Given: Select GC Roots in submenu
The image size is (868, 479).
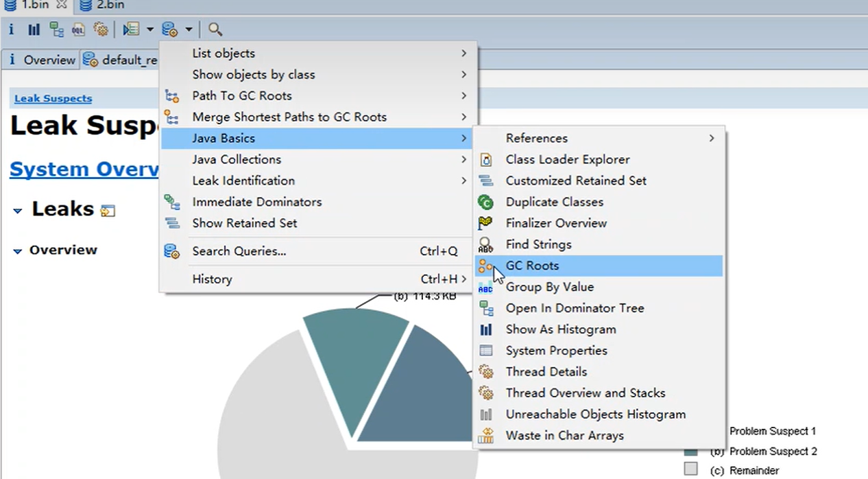Looking at the screenshot, I should (x=599, y=266).
